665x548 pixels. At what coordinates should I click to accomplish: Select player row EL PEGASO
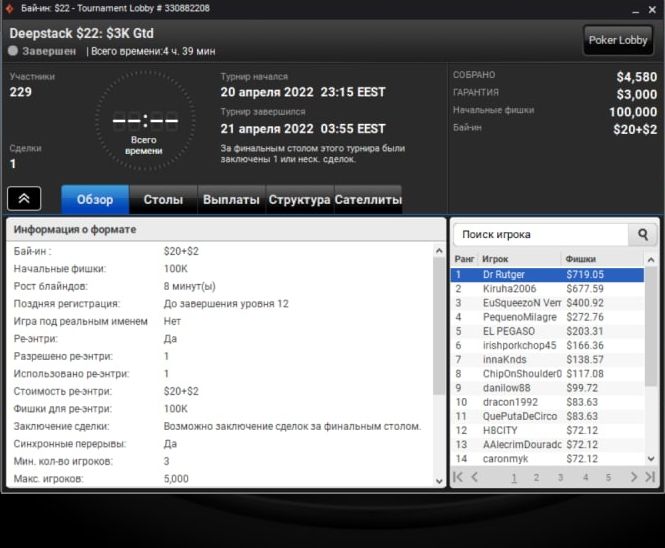pos(547,331)
